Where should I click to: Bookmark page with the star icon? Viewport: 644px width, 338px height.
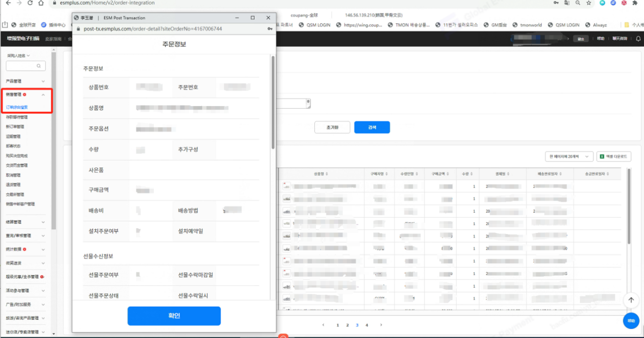[589, 3]
